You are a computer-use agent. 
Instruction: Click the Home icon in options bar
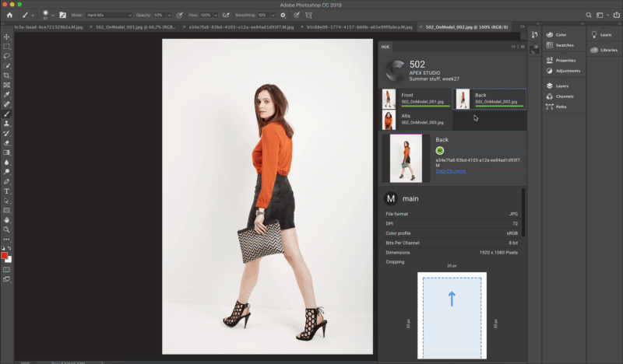click(9, 15)
